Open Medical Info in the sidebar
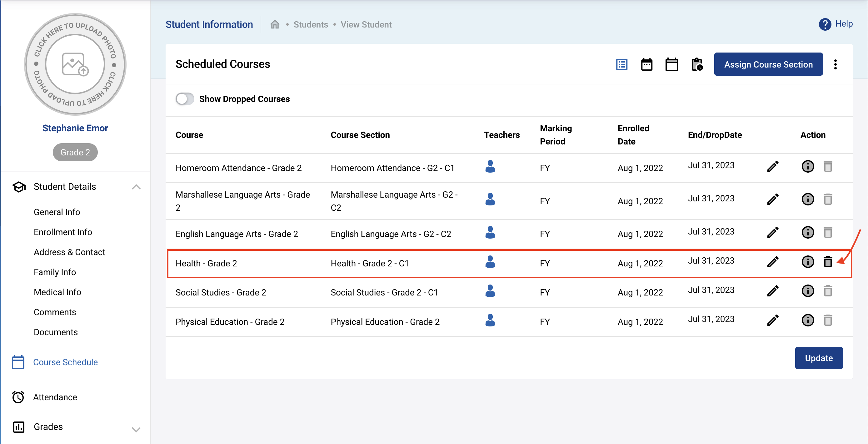Viewport: 868px width, 444px height. (57, 292)
